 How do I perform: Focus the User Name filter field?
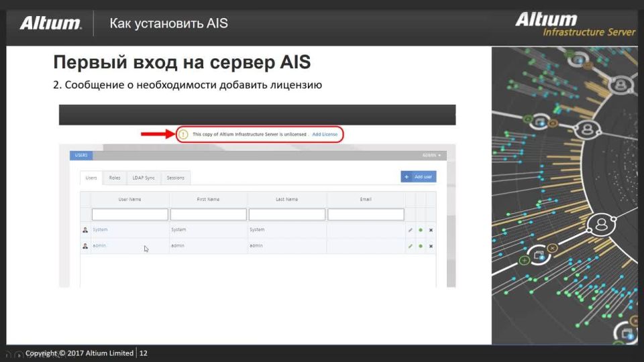[x=129, y=215]
